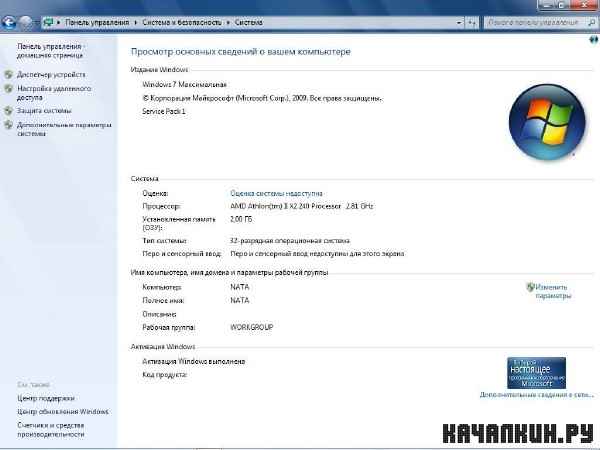Image resolution: width=600 pixels, height=450 pixels.
Task: Open "Настройка удаленного доступа" link
Action: pos(54,93)
